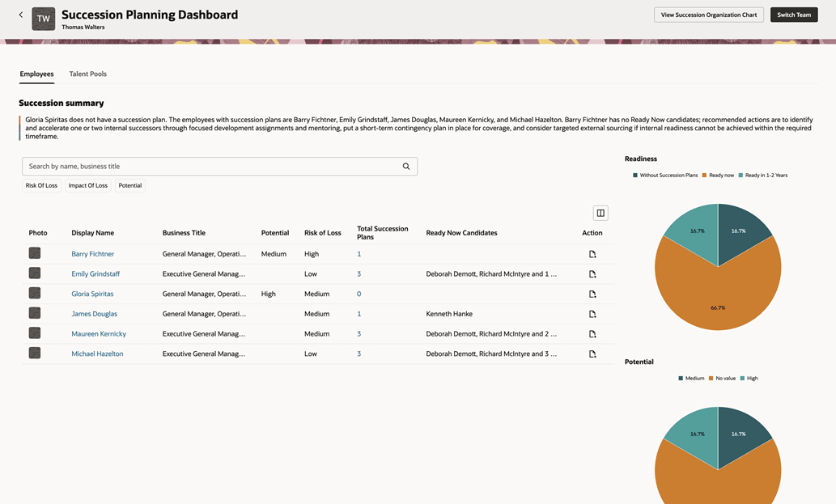
Task: Click the Action icon for Michael Hazelton
Action: pos(592,354)
